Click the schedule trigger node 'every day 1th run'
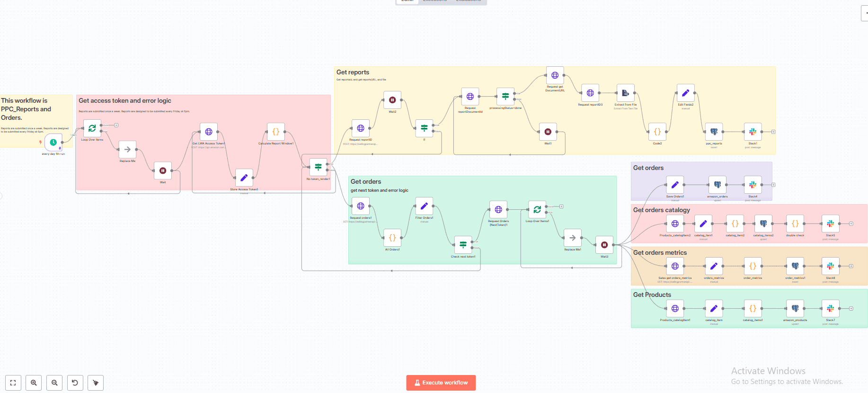Viewport: 868px width, 393px height. (53, 142)
